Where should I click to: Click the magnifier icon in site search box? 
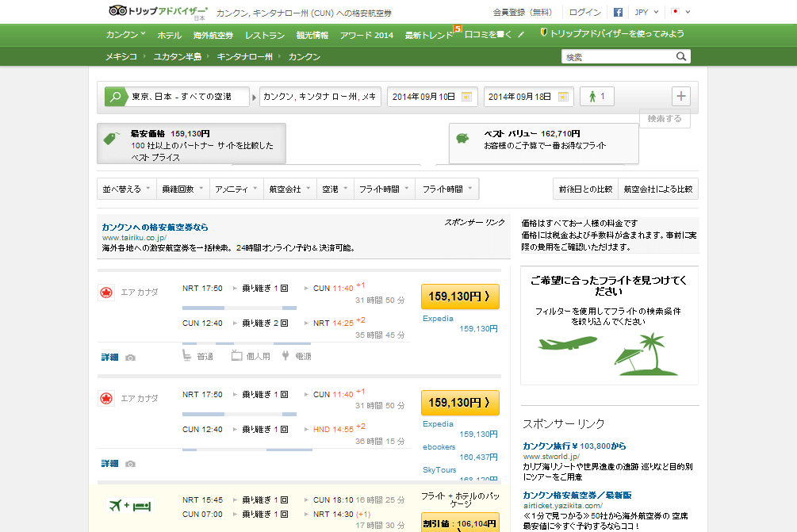click(x=680, y=57)
